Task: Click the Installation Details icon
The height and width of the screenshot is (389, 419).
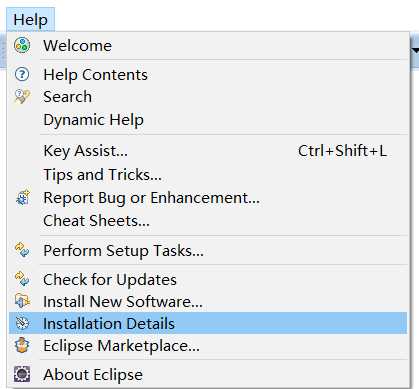Action: click(22, 323)
